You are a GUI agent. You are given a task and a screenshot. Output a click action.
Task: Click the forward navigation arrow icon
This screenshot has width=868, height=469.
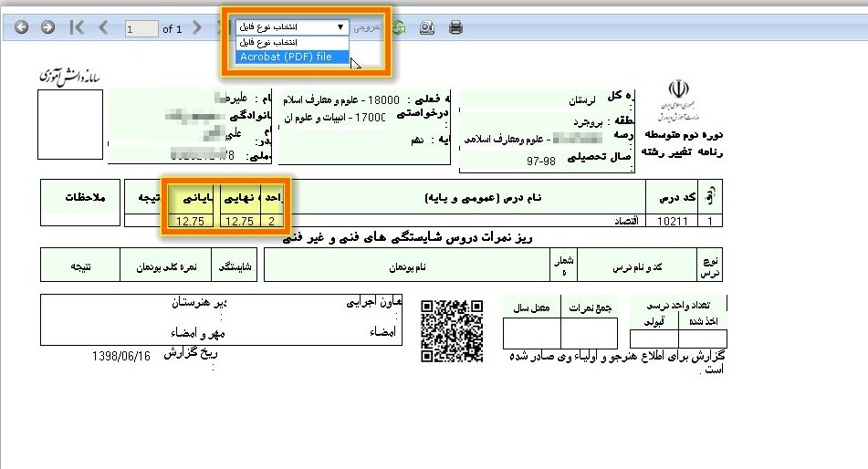point(47,28)
